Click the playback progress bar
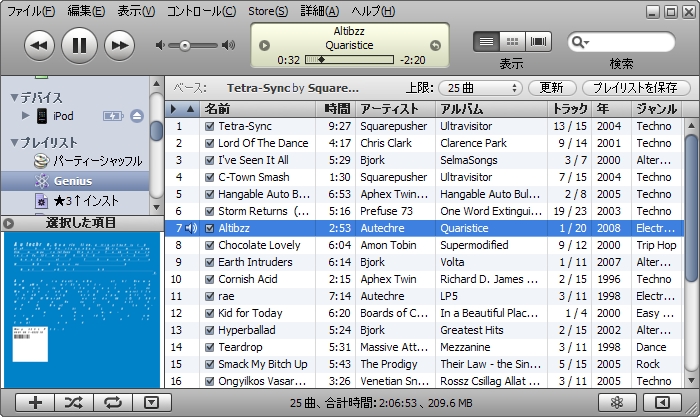 (x=349, y=59)
